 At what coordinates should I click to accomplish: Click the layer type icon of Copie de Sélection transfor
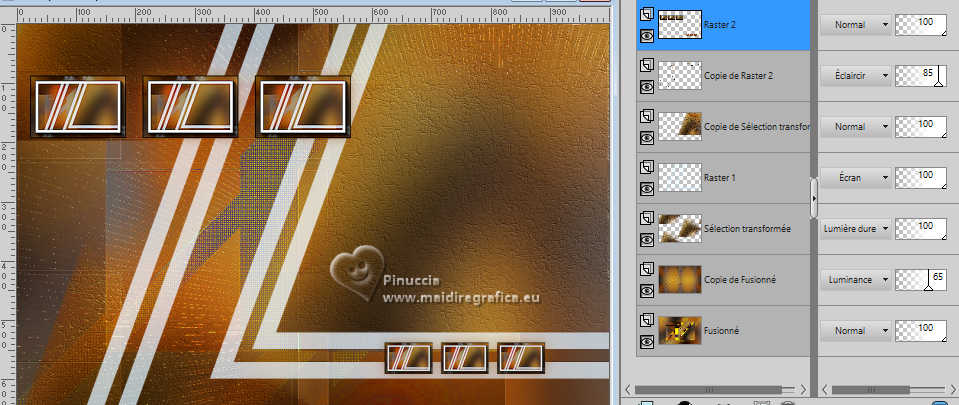click(646, 116)
